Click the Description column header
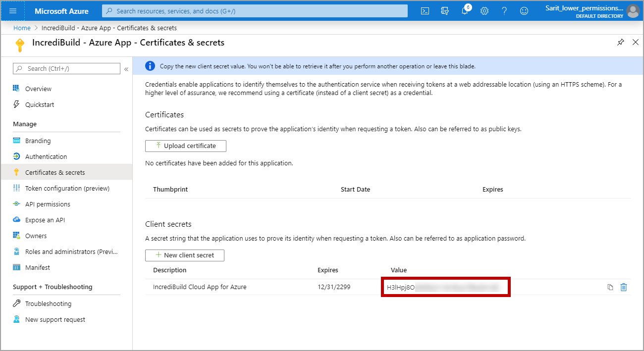The height and width of the screenshot is (351, 644). point(170,270)
